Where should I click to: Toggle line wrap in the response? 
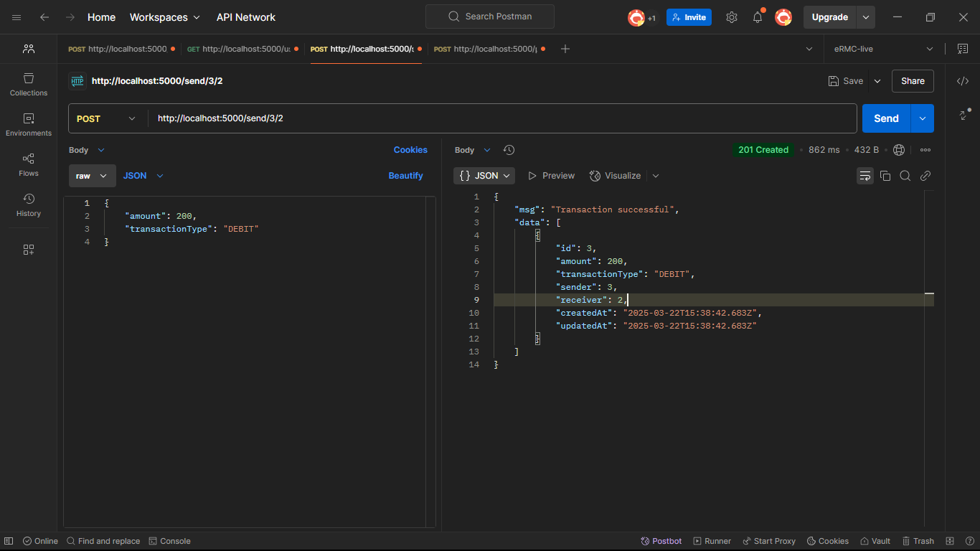click(865, 176)
